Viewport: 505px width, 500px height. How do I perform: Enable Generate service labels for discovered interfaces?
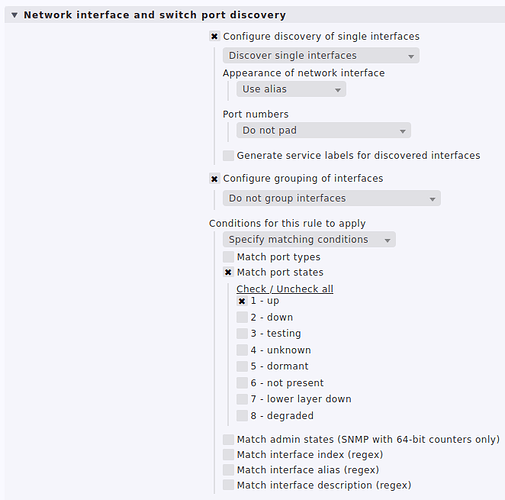[x=228, y=156]
